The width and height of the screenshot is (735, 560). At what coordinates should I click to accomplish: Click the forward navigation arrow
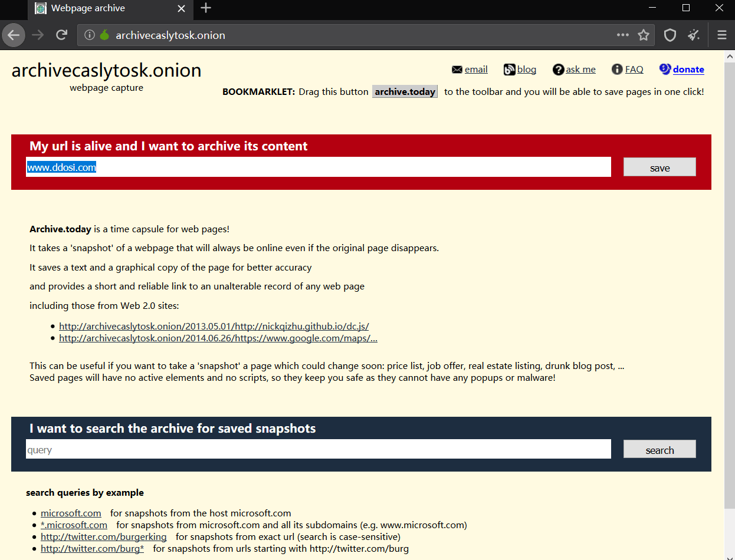pos(38,35)
